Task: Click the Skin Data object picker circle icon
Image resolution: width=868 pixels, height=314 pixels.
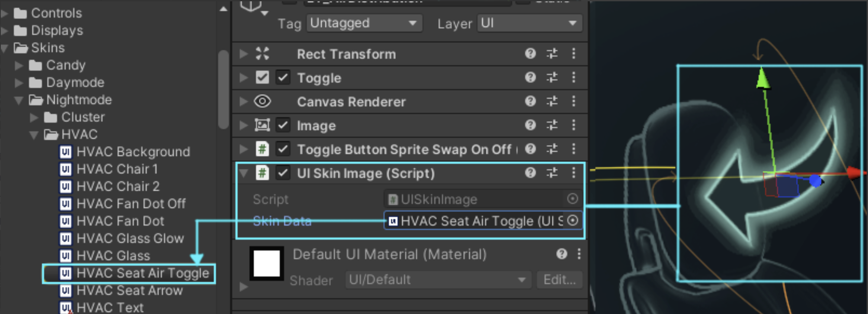Action: point(573,221)
